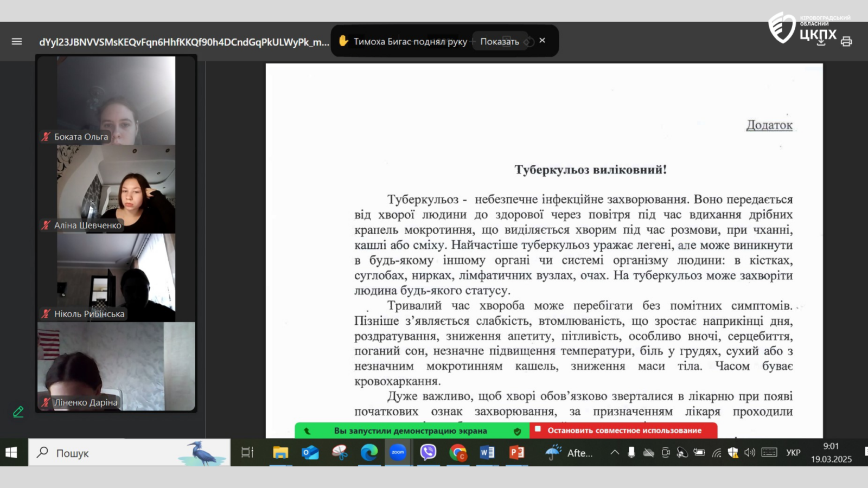Open the PDF viewer hamburger menu

[17, 42]
